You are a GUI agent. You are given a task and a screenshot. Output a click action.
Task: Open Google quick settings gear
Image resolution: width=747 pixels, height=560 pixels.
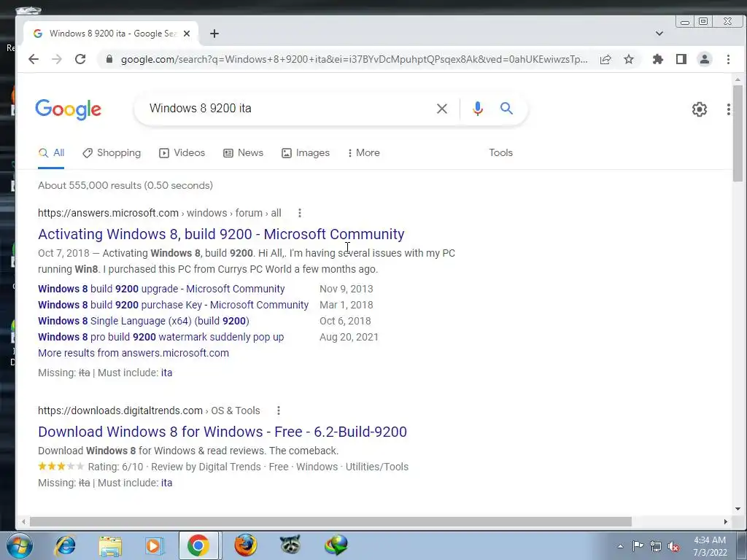point(700,109)
